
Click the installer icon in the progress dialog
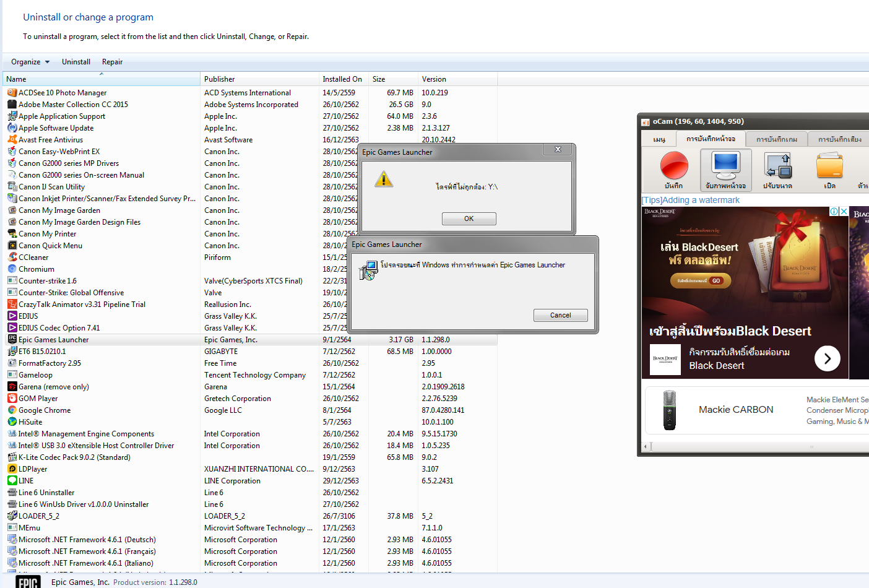click(x=368, y=270)
